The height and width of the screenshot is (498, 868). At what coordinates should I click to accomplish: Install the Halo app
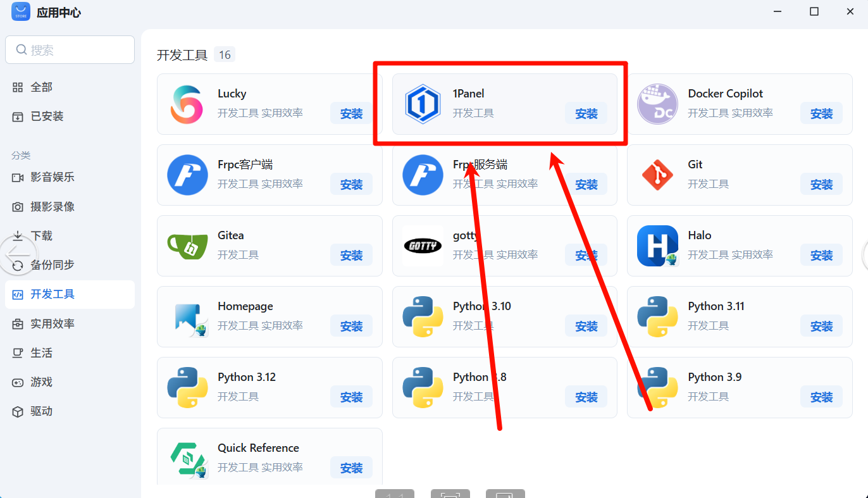click(821, 255)
